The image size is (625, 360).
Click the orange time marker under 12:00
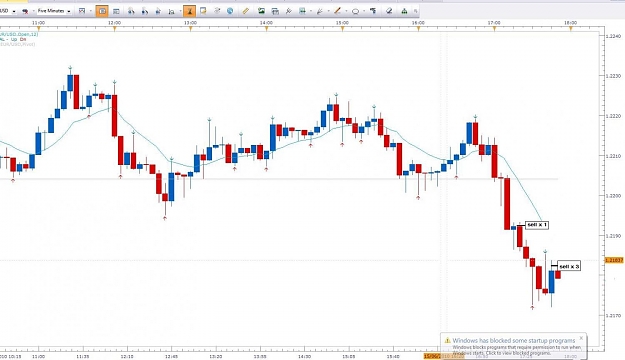pyautogui.click(x=114, y=29)
